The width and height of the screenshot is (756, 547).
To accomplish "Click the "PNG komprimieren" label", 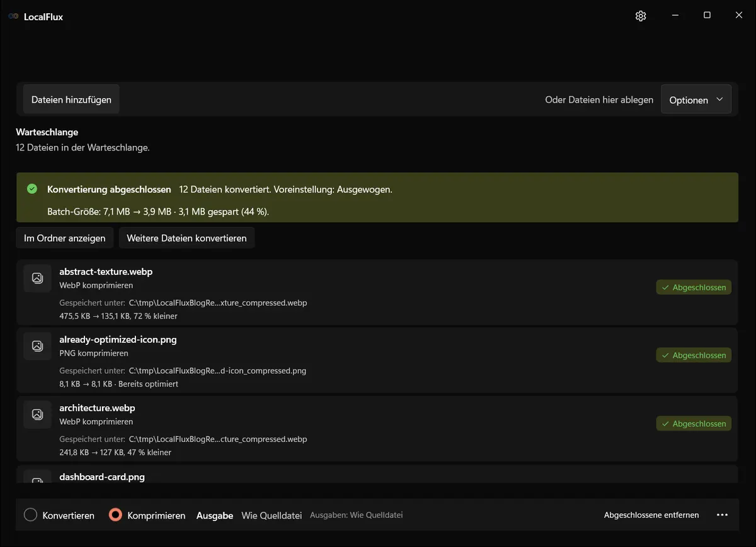I will coord(94,353).
